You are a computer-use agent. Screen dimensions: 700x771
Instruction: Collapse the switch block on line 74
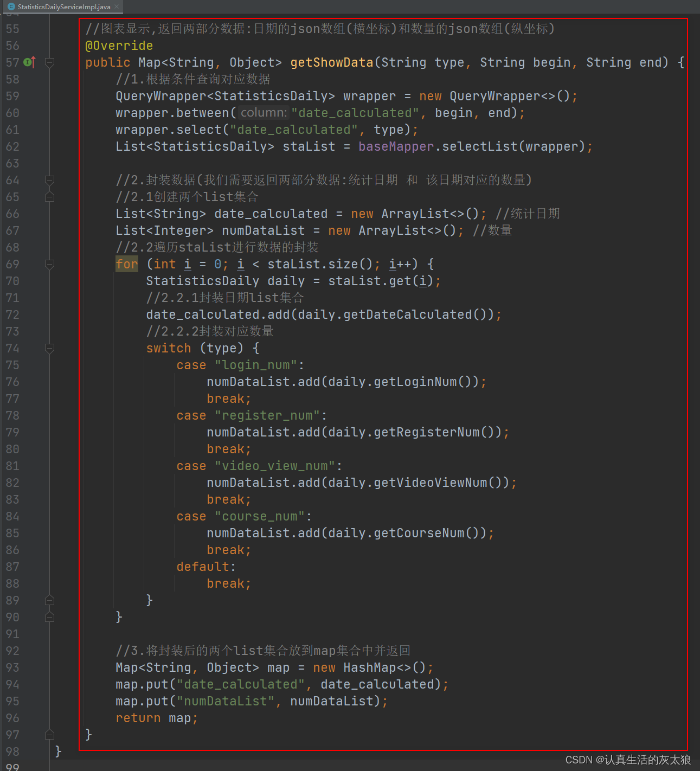(x=49, y=348)
